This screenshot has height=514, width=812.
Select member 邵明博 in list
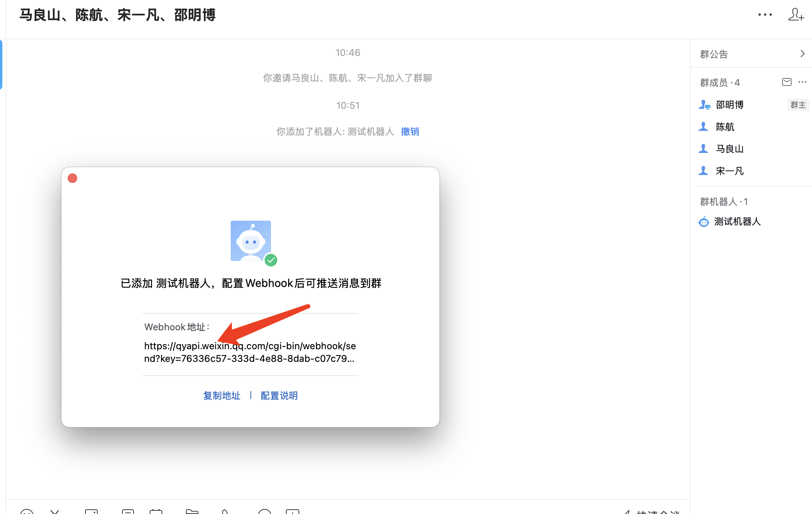729,105
